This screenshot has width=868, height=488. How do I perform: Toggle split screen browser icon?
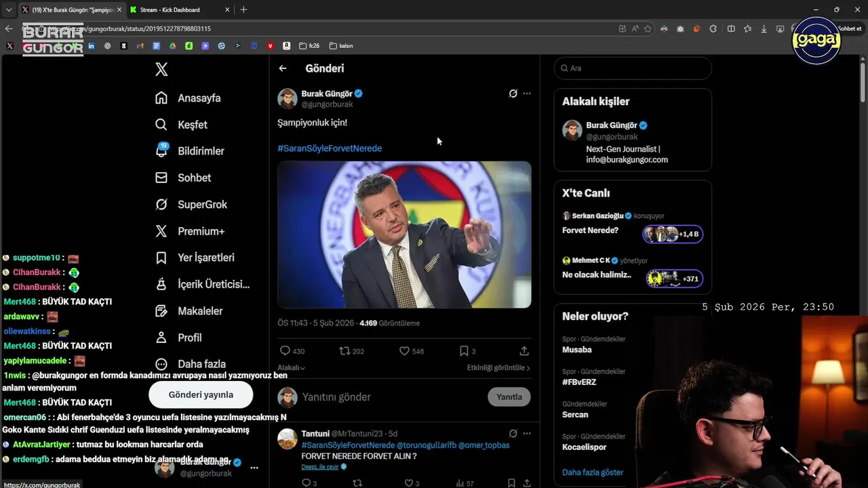click(731, 28)
